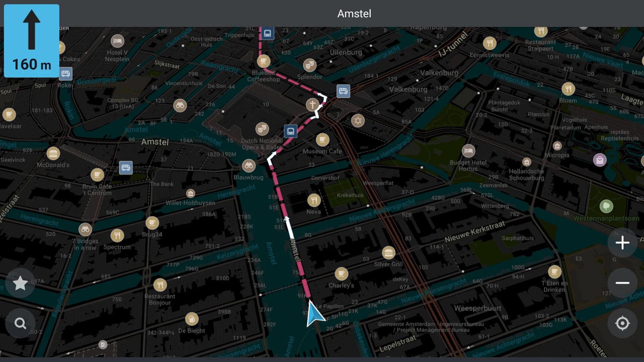Click the zoom in plus button

pyautogui.click(x=622, y=243)
